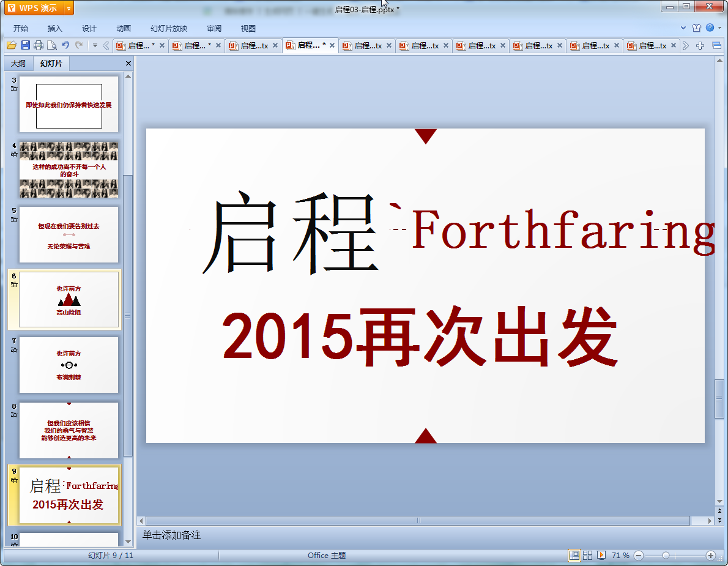
Task: Zoom in with the plus button
Action: (x=710, y=556)
